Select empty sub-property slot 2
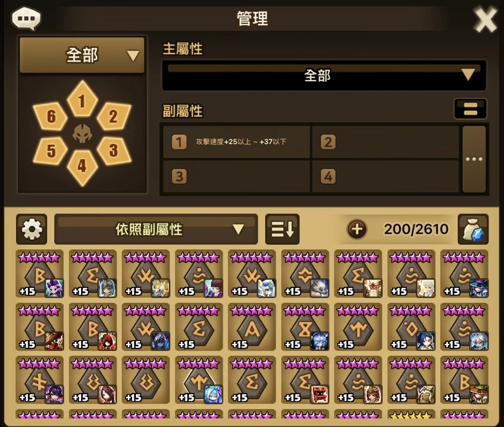This screenshot has height=427, width=504. click(x=385, y=142)
